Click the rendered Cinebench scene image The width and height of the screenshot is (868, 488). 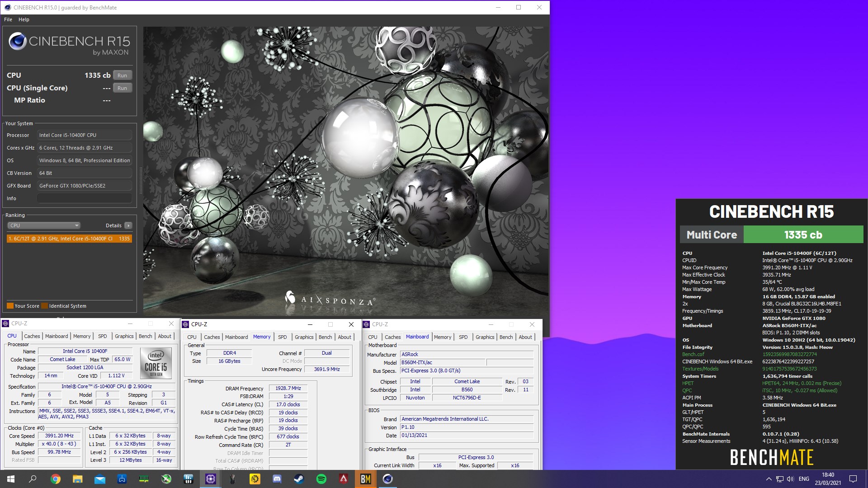[x=345, y=171]
